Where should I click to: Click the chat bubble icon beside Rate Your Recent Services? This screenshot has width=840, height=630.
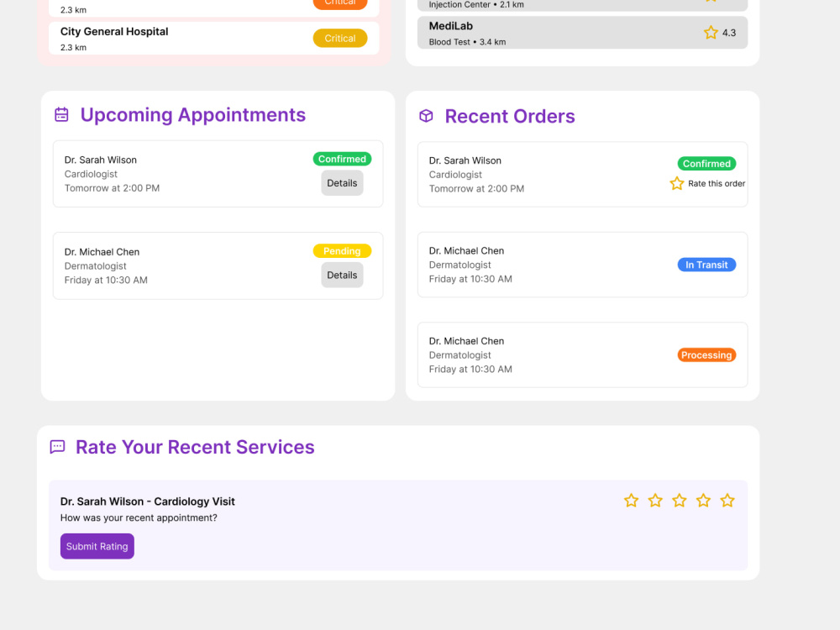click(x=57, y=447)
